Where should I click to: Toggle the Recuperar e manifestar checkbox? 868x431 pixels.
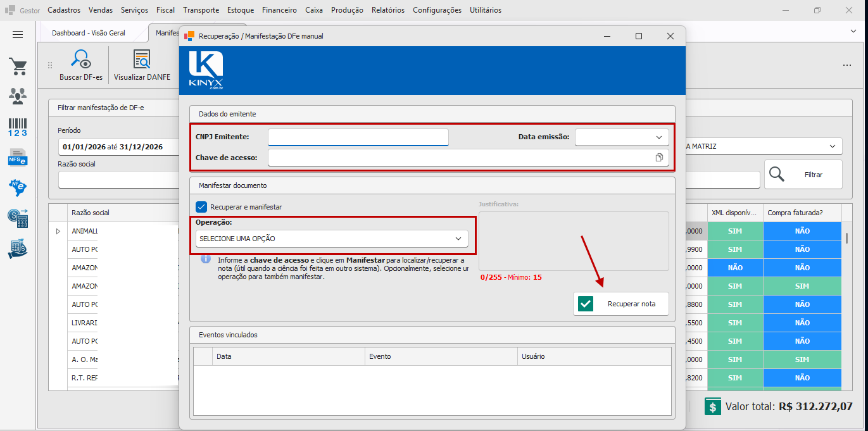[x=201, y=206]
